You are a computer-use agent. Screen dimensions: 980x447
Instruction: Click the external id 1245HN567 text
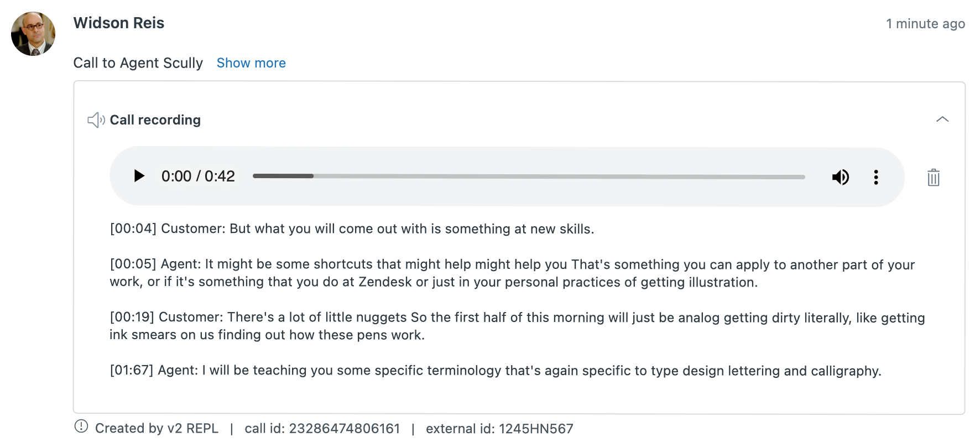[499, 429]
